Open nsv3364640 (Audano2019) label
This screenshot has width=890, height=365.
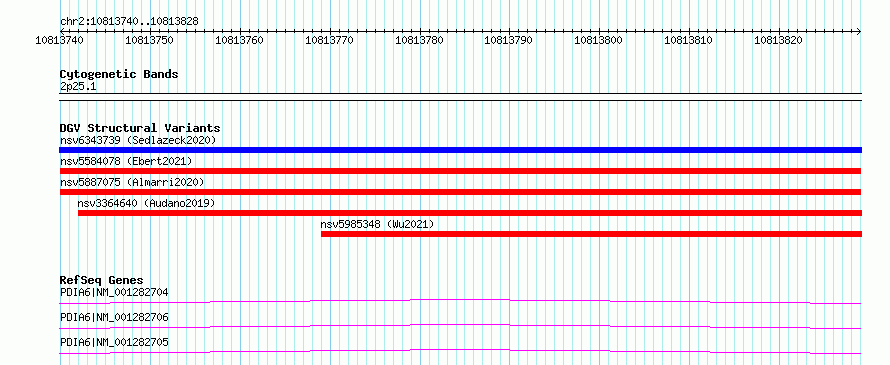point(146,203)
